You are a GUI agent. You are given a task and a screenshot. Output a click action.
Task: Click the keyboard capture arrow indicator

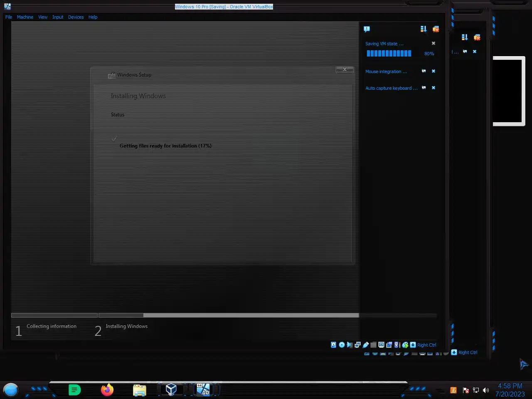(413, 345)
